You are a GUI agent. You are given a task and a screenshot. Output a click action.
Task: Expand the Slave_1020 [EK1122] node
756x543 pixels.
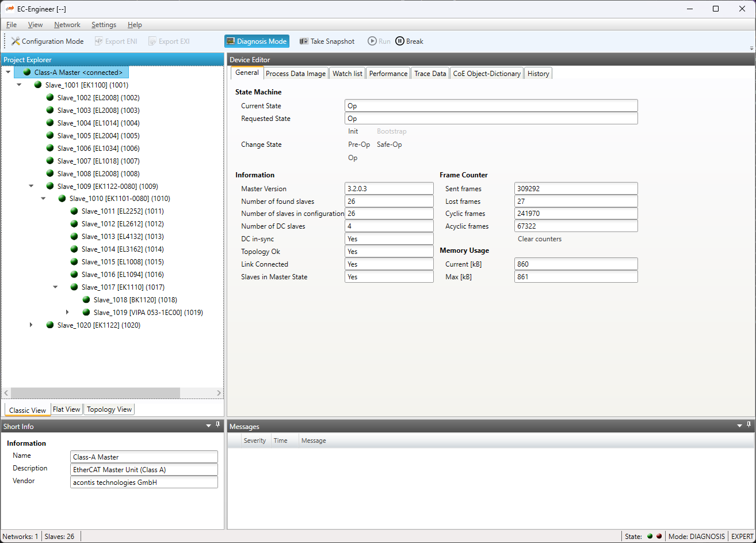point(32,325)
